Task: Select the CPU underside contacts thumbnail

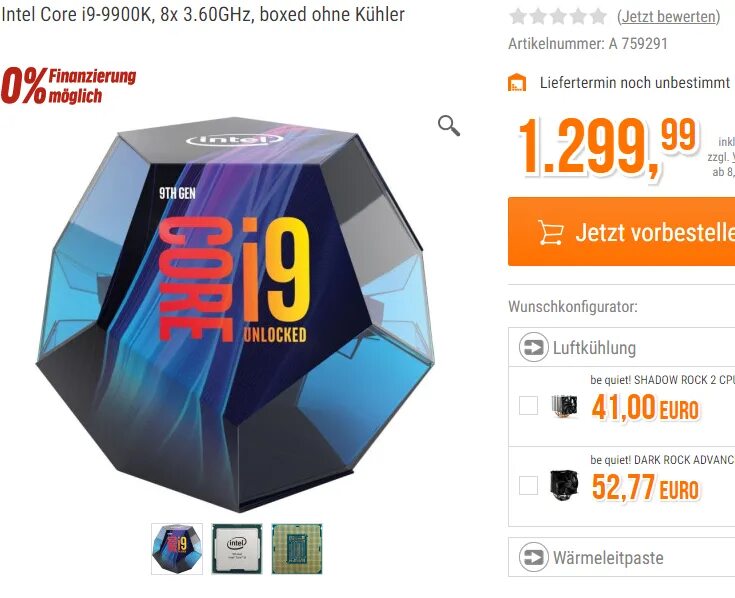Action: [297, 549]
